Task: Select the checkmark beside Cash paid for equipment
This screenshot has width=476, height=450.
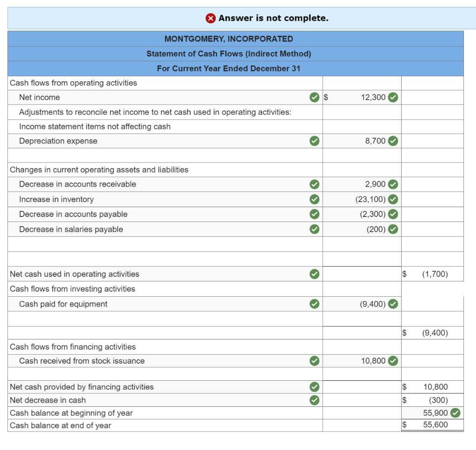Action: [x=315, y=304]
